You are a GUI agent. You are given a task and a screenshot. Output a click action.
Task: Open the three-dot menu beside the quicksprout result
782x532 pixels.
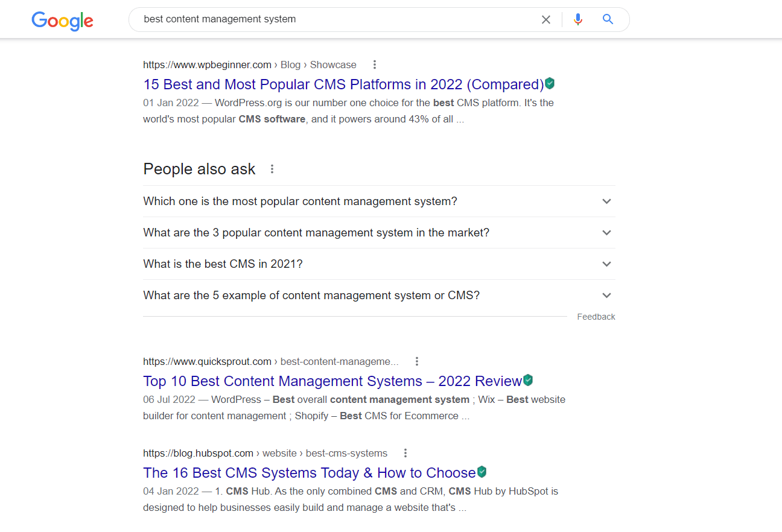pyautogui.click(x=417, y=361)
